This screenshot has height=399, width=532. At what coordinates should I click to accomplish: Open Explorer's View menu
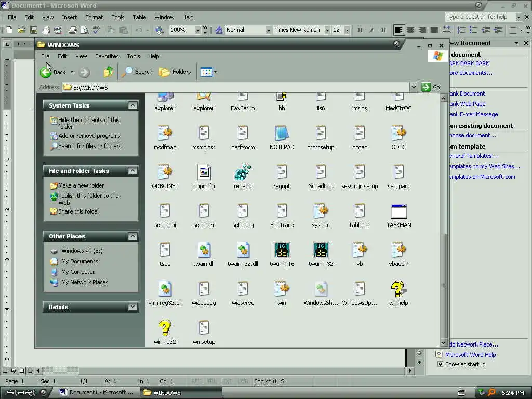pyautogui.click(x=81, y=56)
